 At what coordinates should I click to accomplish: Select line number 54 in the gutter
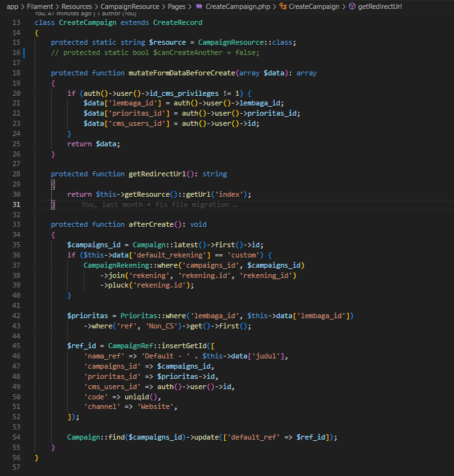coord(17,437)
